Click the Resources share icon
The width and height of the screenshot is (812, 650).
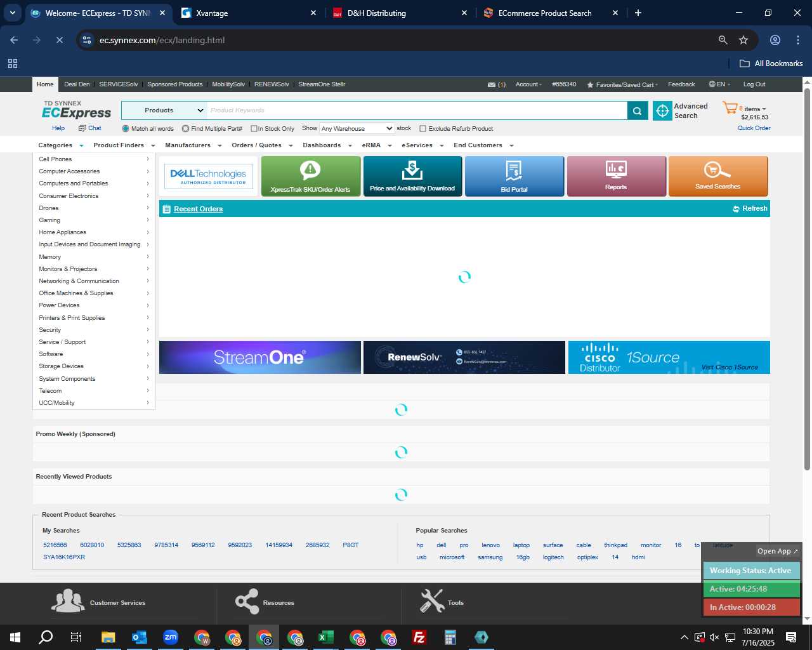247,601
